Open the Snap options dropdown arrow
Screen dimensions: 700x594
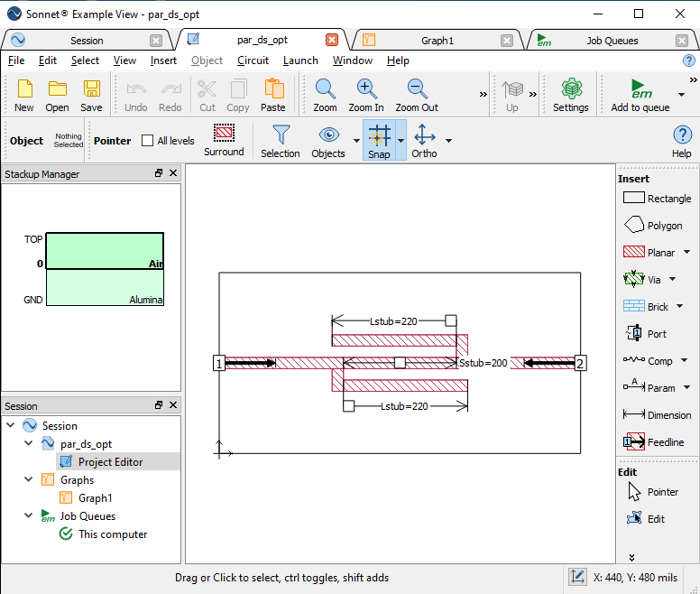tap(401, 141)
